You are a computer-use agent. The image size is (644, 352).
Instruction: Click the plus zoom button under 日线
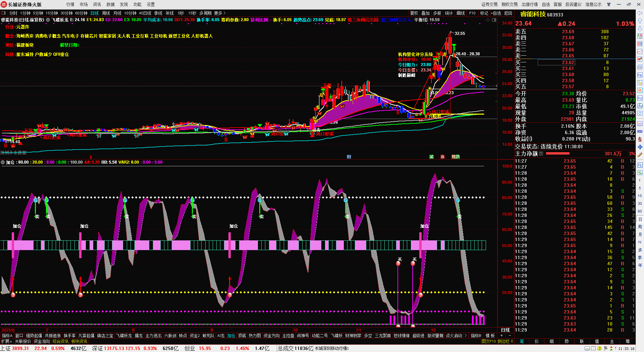coord(501,336)
